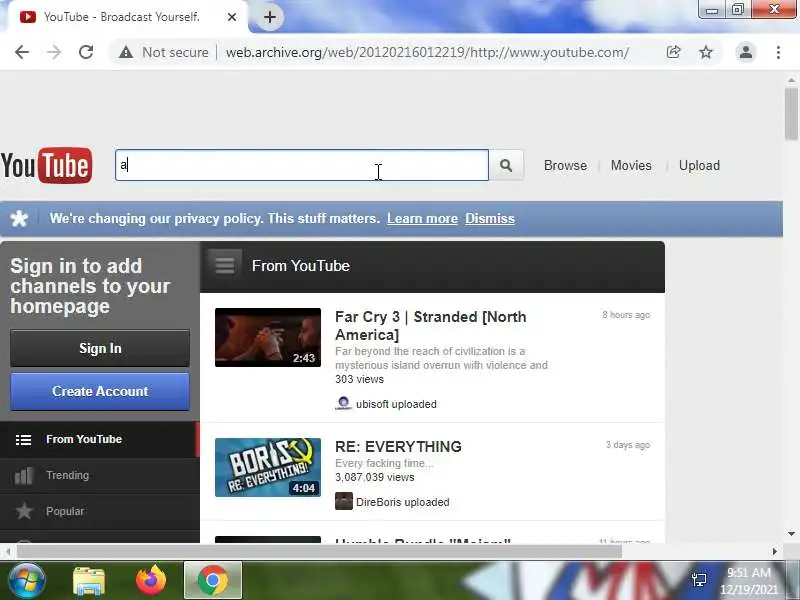Click the YouTube logo

pyautogui.click(x=46, y=165)
